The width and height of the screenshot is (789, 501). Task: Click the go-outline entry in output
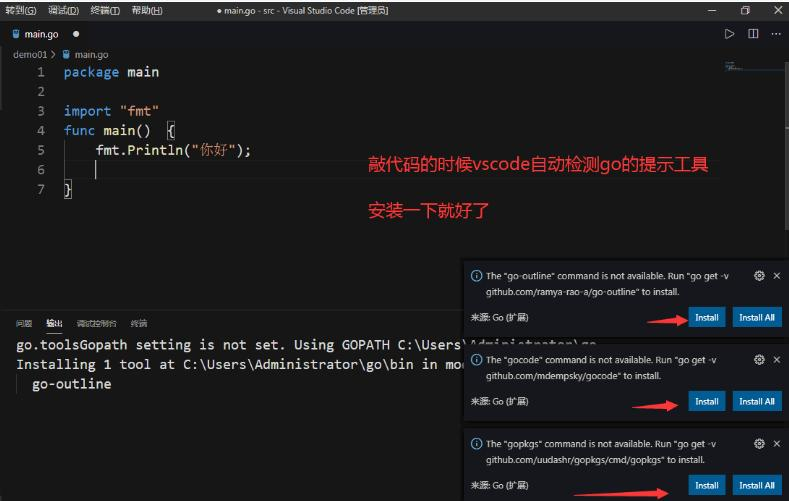click(x=71, y=384)
